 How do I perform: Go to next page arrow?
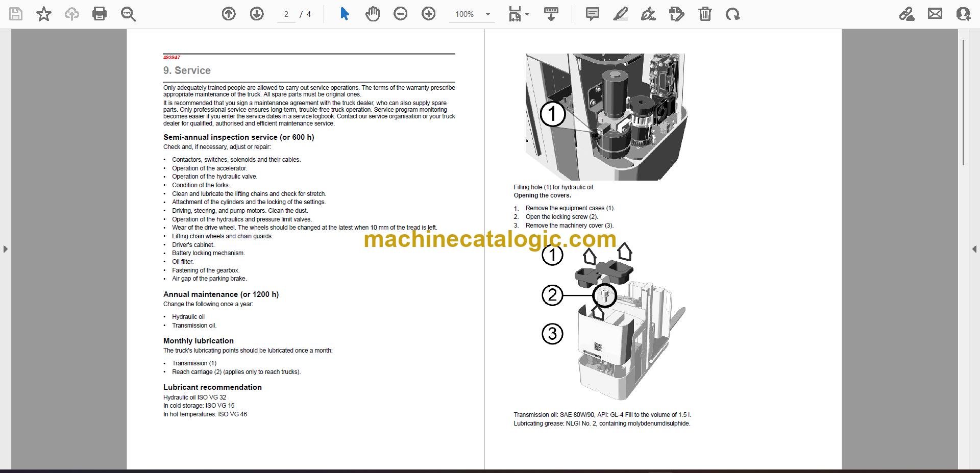coord(257,14)
